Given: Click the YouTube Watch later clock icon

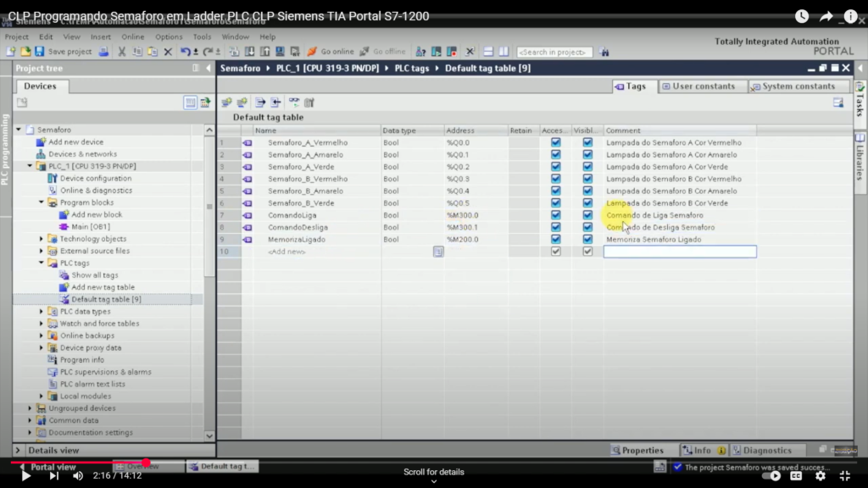Looking at the screenshot, I should (x=802, y=17).
